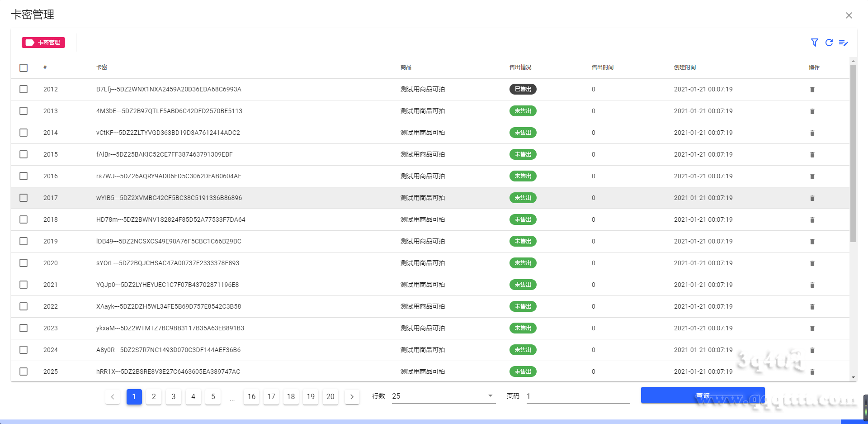Screen dimensions: 868x424
Task: Delete row 2024 with trash icon
Action: point(812,350)
